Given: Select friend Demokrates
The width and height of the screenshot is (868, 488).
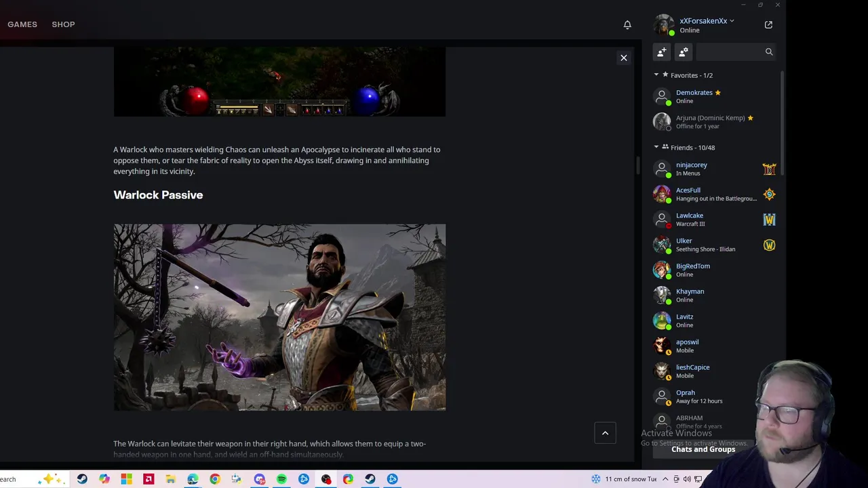Looking at the screenshot, I should 715,96.
